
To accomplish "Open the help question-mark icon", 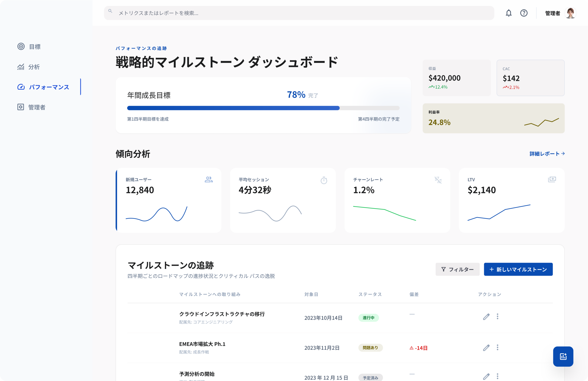I will click(524, 13).
